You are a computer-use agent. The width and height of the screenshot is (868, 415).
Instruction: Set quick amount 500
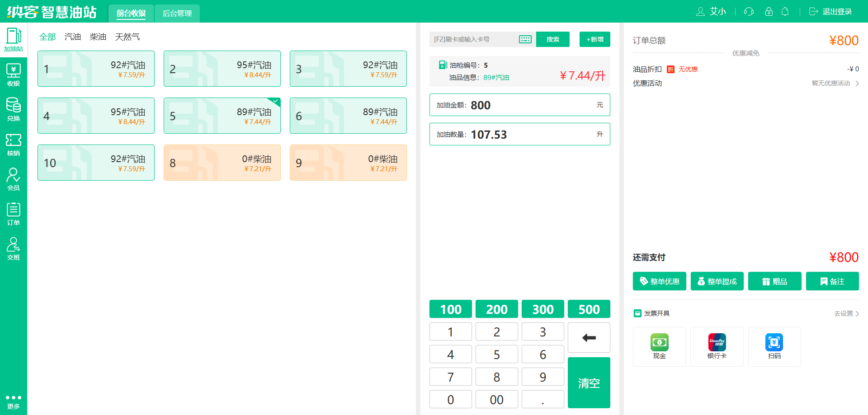(x=589, y=309)
